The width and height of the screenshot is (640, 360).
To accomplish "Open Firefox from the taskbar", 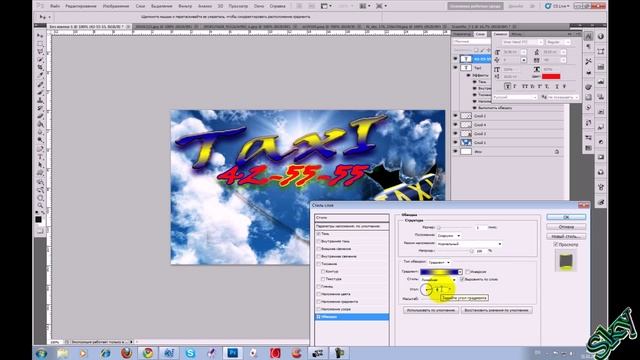I will point(127,353).
